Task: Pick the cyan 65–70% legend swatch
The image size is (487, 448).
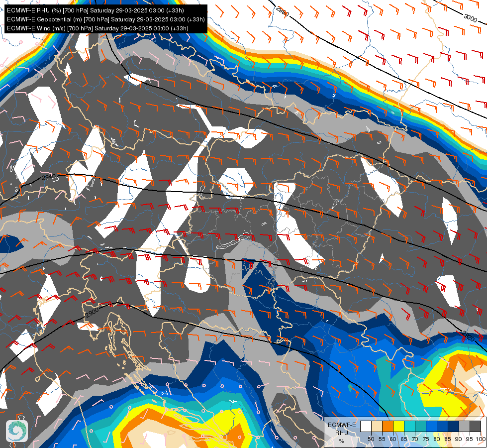Action: click(x=409, y=426)
